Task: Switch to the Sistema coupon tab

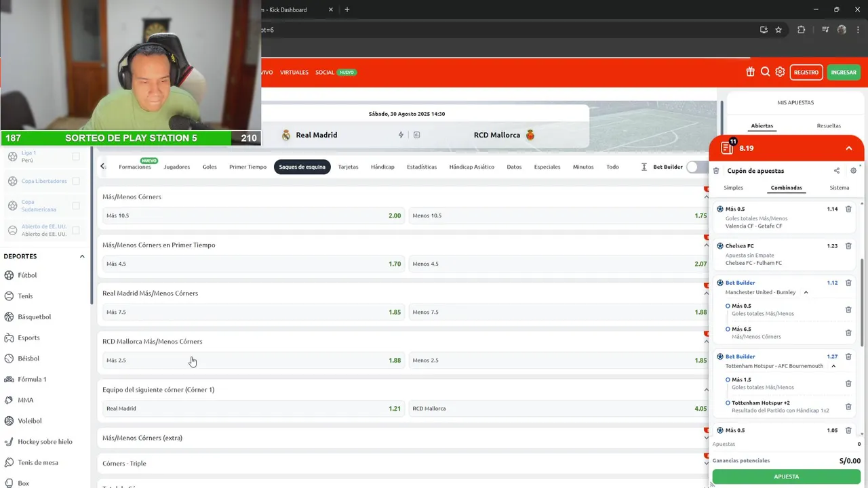Action: [840, 188]
